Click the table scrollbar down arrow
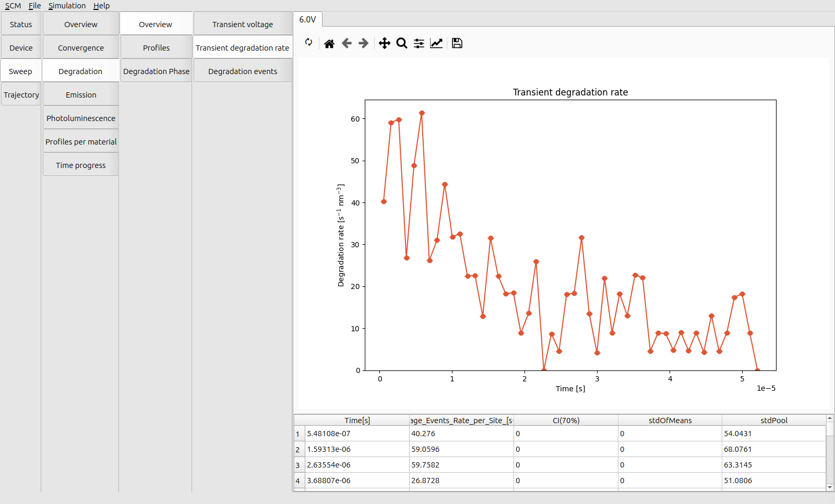835x504 pixels. 830,487
